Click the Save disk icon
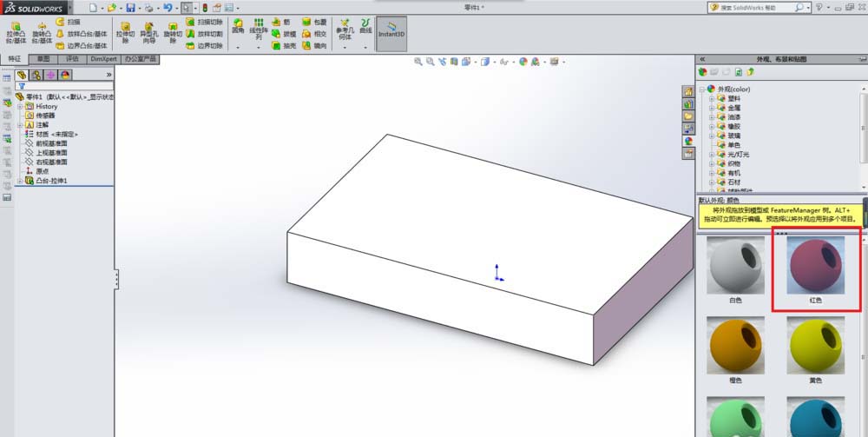This screenshot has height=437, width=868. [130, 8]
